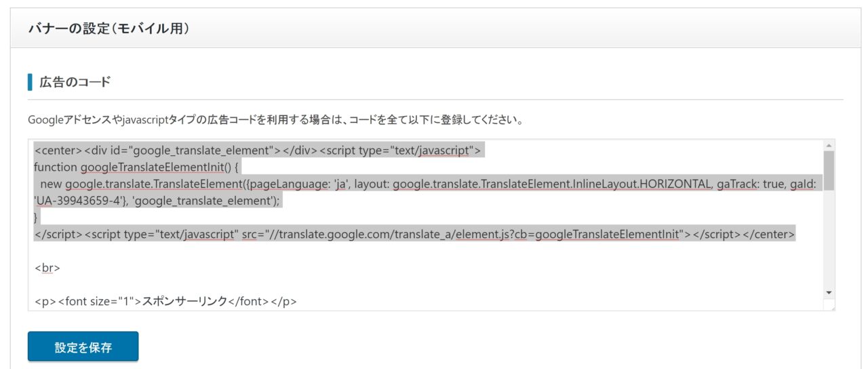Click the blue bar beside 広告のコード
This screenshot has width=868, height=369.
(30, 83)
